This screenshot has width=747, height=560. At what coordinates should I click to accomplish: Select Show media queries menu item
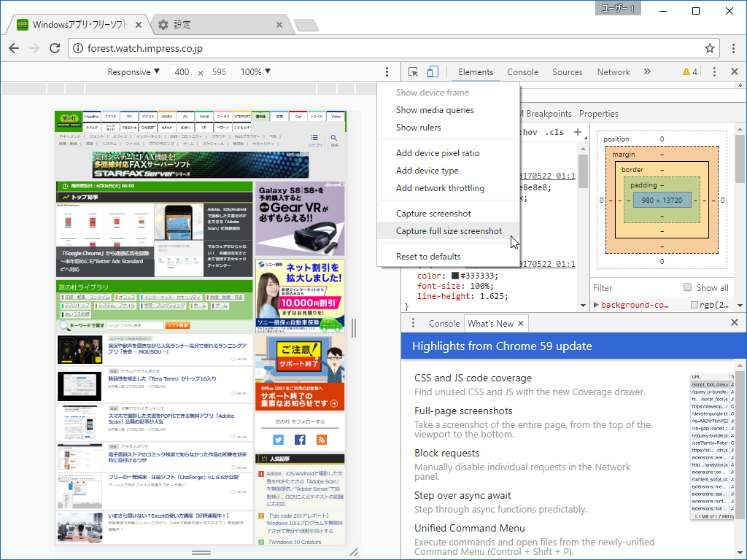[449, 110]
